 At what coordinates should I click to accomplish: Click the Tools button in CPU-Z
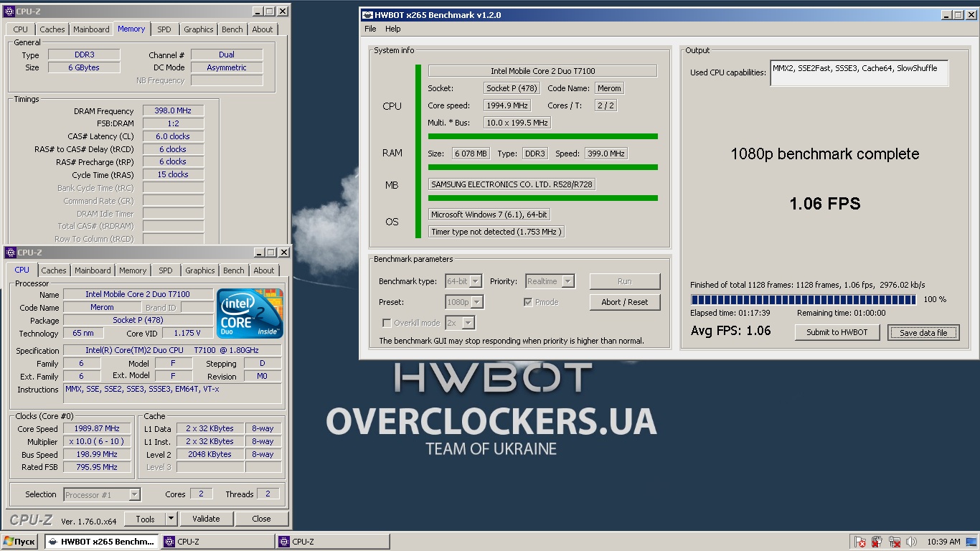(146, 519)
